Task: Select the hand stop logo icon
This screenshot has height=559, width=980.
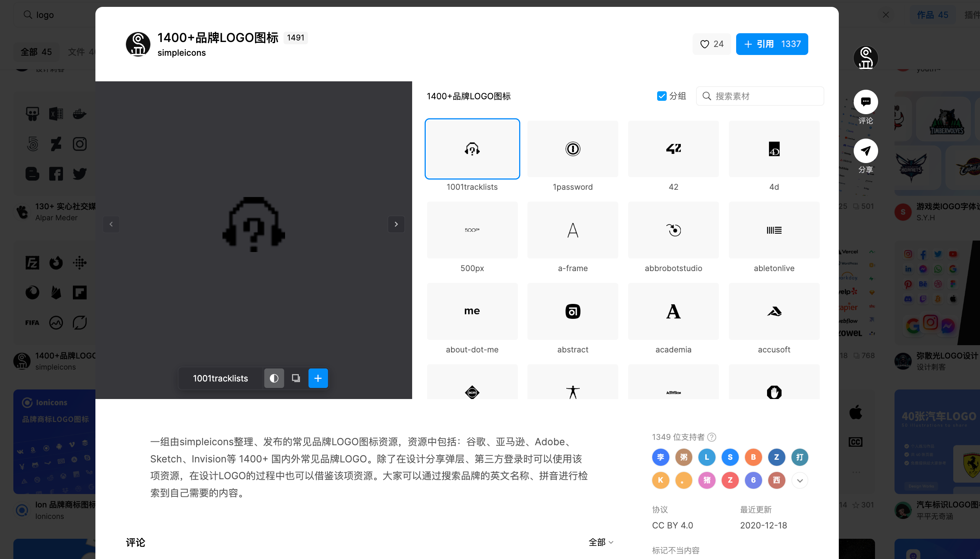Action: [774, 382]
